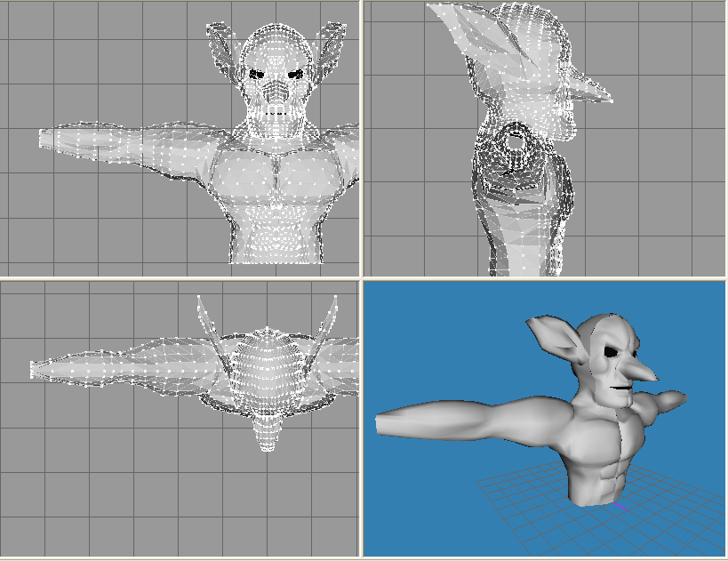Select the creature's left eye in the front view
Screen dimensions: 728x561
256,74
